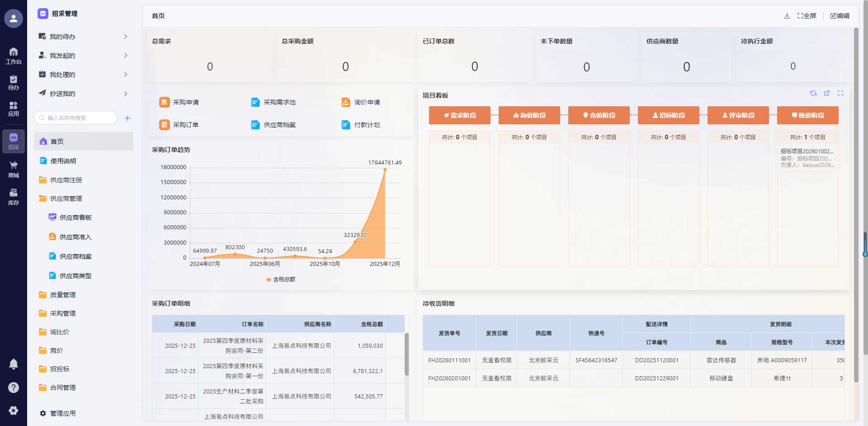
Task: Expand 我处理的 menu
Action: (84, 75)
